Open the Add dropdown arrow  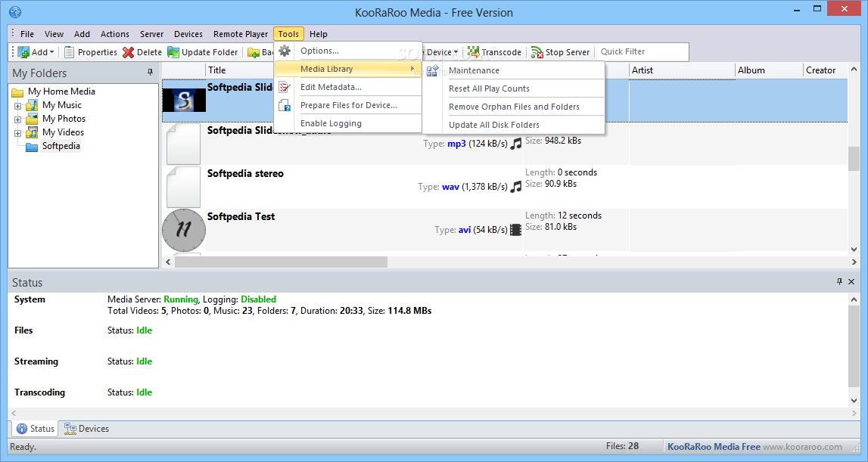(52, 52)
